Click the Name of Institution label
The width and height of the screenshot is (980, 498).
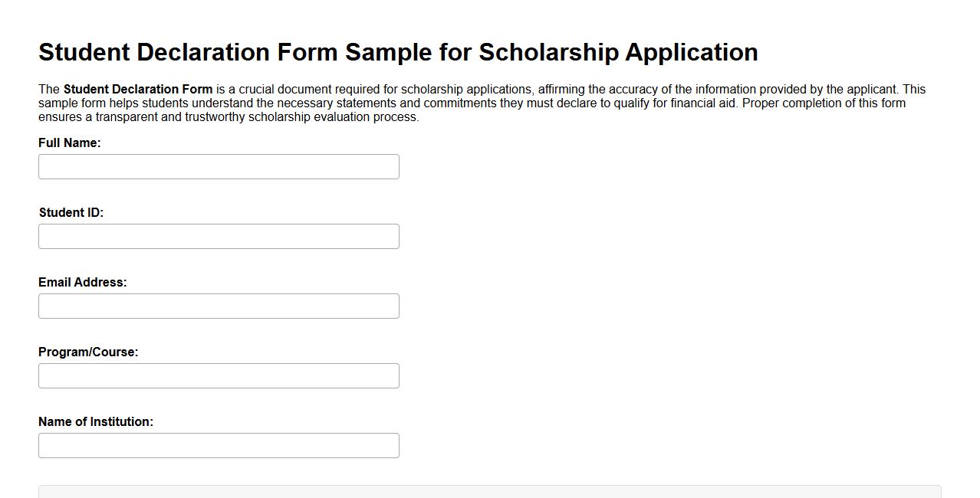(x=96, y=421)
